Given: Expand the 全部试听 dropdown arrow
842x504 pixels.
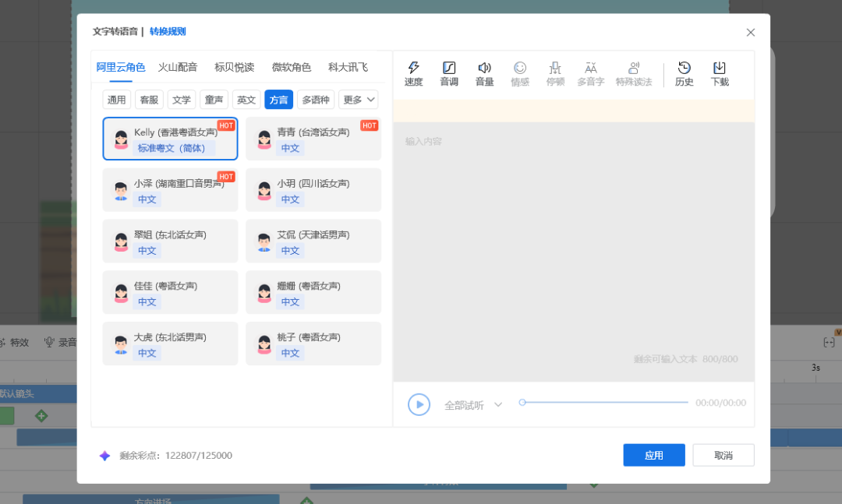Looking at the screenshot, I should click(x=498, y=404).
